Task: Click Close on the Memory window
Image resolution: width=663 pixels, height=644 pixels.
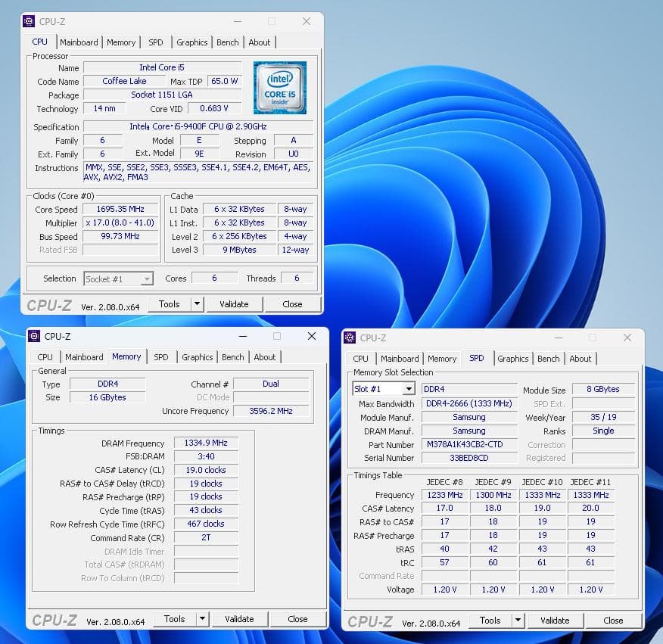Action: click(x=299, y=618)
